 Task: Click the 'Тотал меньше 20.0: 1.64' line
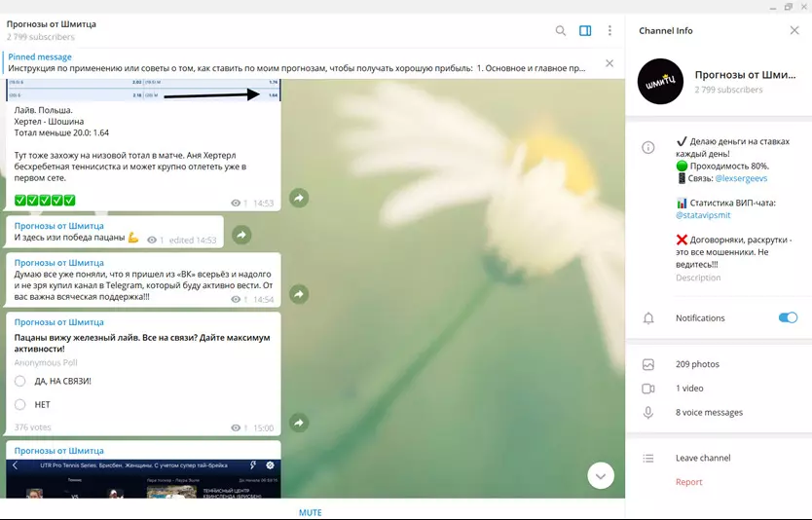coord(61,132)
